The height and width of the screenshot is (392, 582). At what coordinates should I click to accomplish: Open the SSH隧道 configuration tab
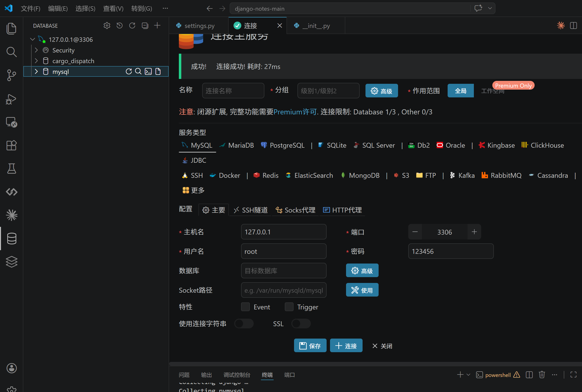pyautogui.click(x=251, y=210)
